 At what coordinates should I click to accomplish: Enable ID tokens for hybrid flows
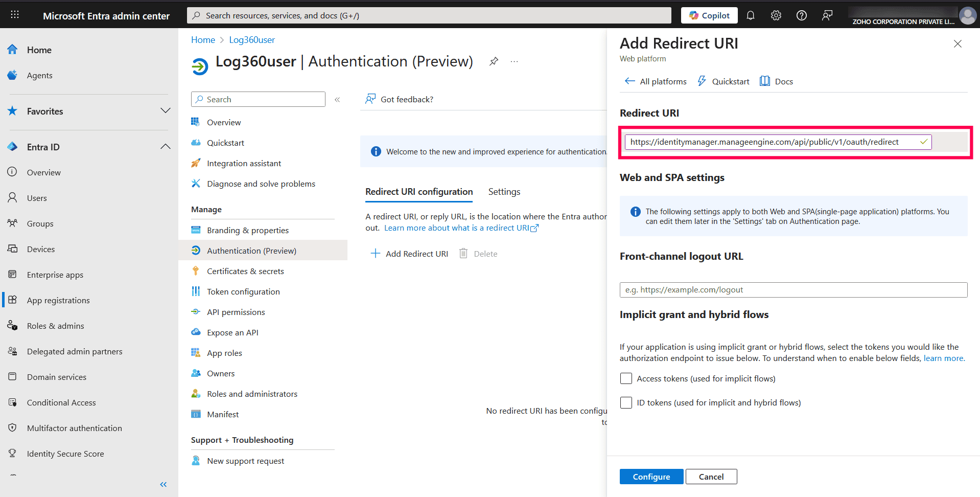point(625,402)
